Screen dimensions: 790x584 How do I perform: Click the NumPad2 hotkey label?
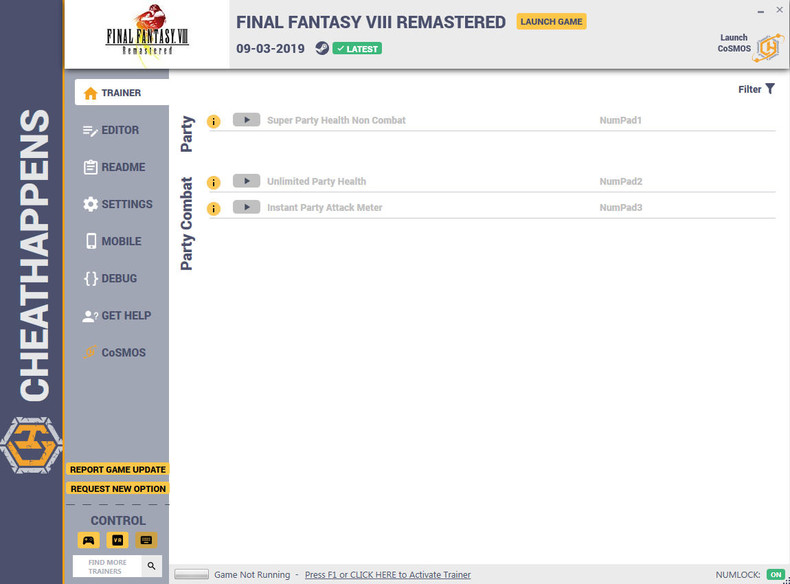click(x=621, y=181)
